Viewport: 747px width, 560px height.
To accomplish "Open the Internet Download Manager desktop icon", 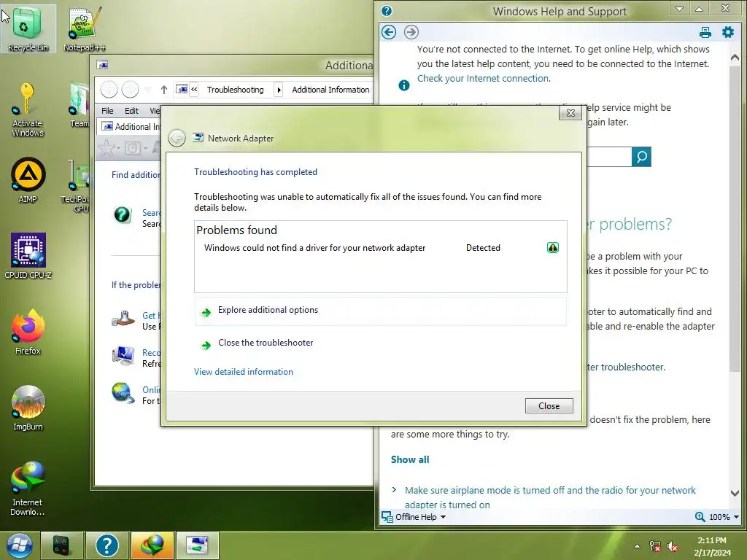I will click(x=28, y=488).
